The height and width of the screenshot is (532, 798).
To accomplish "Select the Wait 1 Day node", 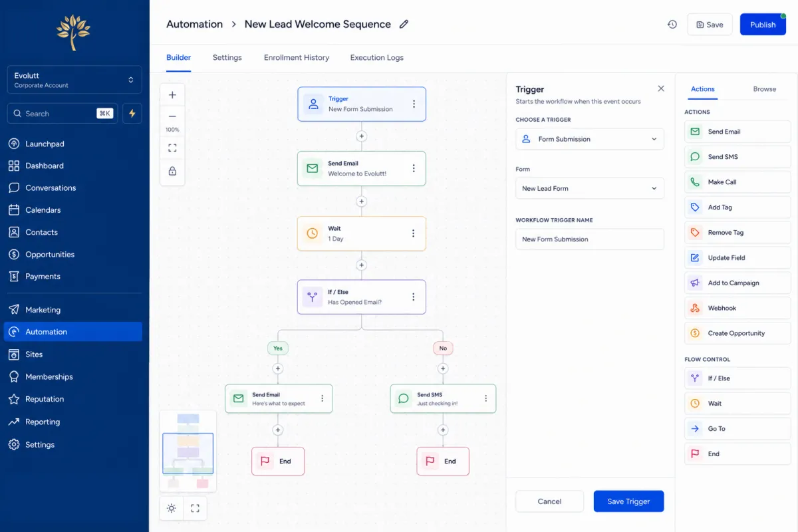I will coord(362,233).
